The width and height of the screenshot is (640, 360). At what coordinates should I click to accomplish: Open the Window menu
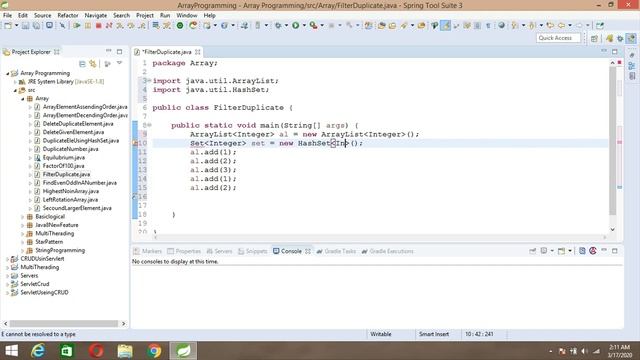pyautogui.click(x=187, y=15)
